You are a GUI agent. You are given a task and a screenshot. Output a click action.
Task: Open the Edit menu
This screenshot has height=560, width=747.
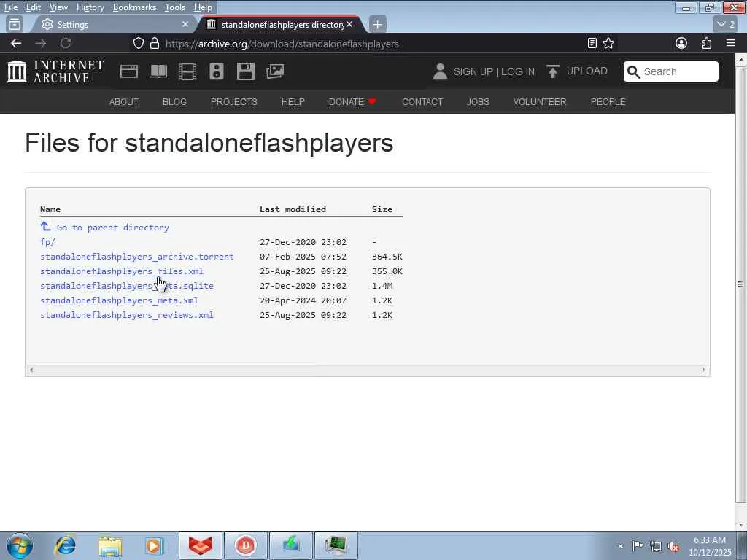[33, 7]
